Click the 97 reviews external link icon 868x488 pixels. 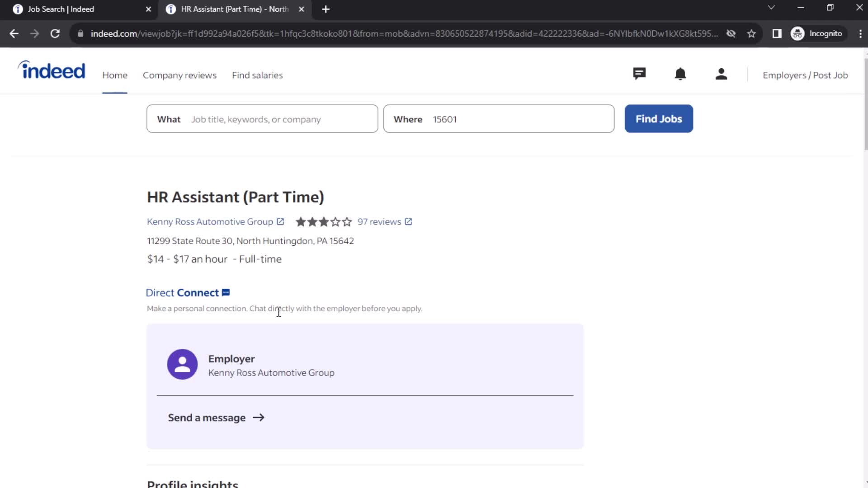click(x=408, y=221)
